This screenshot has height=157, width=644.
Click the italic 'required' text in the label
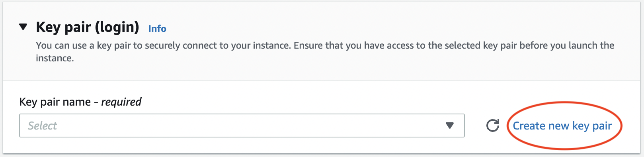(x=121, y=102)
